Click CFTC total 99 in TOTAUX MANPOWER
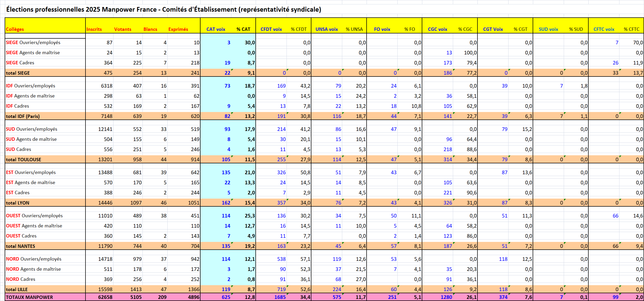644x301 pixels. coord(616,297)
